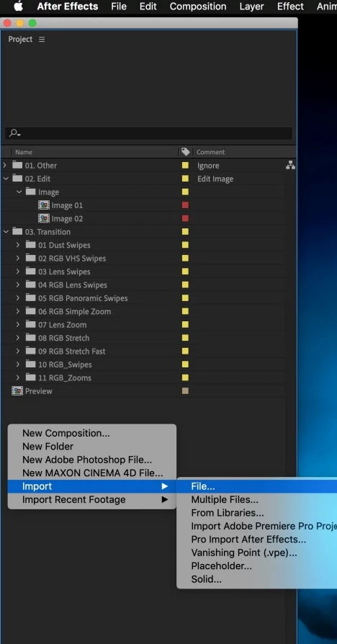Collapse the 02. Edit folder

coord(5,179)
